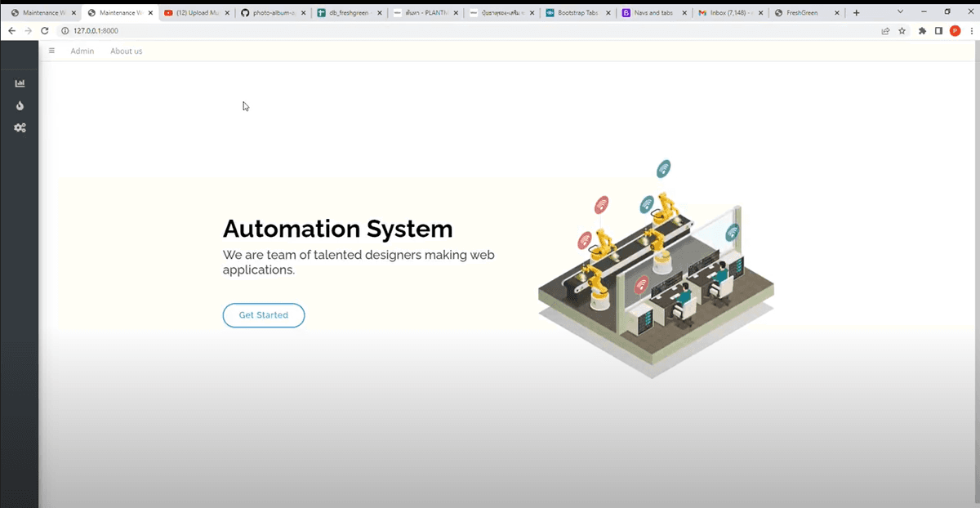
Task: Share this page using the share icon
Action: coord(885,30)
